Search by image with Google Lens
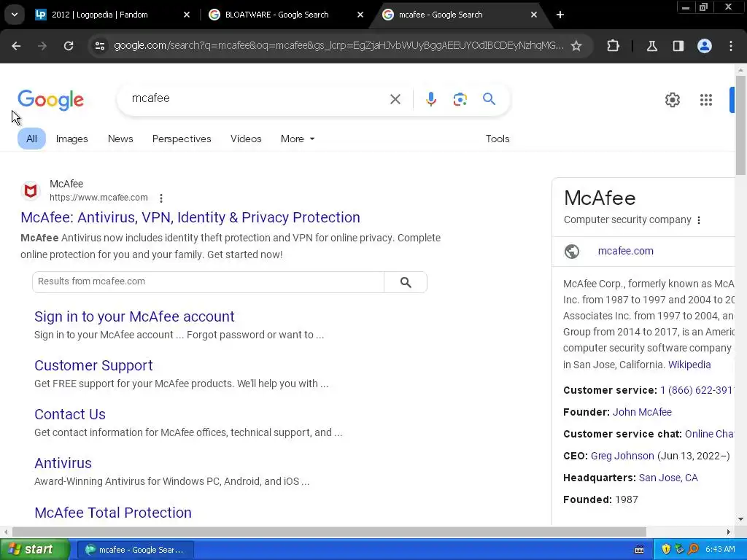The width and height of the screenshot is (747, 560). (460, 99)
